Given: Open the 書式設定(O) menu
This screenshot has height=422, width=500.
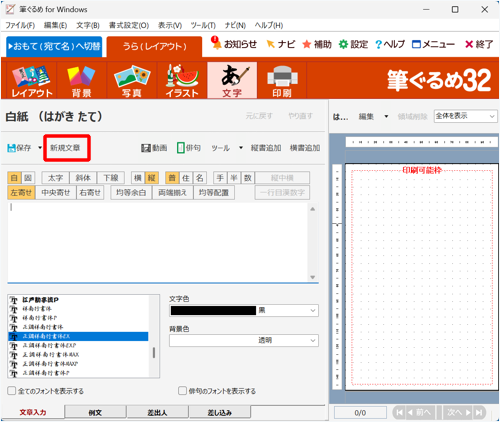Looking at the screenshot, I should [129, 25].
